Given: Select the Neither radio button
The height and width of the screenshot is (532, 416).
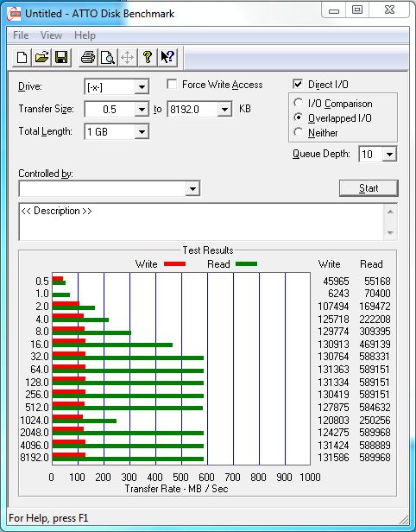Looking at the screenshot, I should tap(298, 132).
